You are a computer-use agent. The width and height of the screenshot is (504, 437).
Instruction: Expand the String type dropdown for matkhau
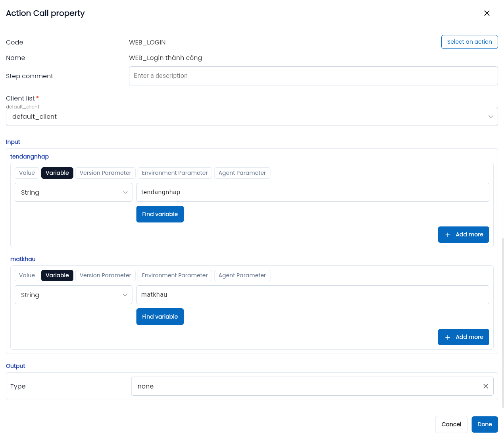(73, 295)
